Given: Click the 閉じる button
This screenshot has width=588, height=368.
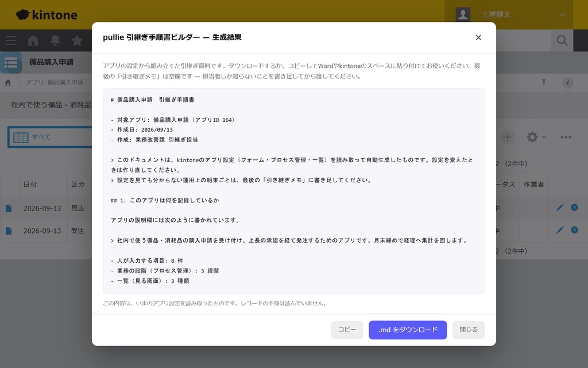Looking at the screenshot, I should [469, 329].
